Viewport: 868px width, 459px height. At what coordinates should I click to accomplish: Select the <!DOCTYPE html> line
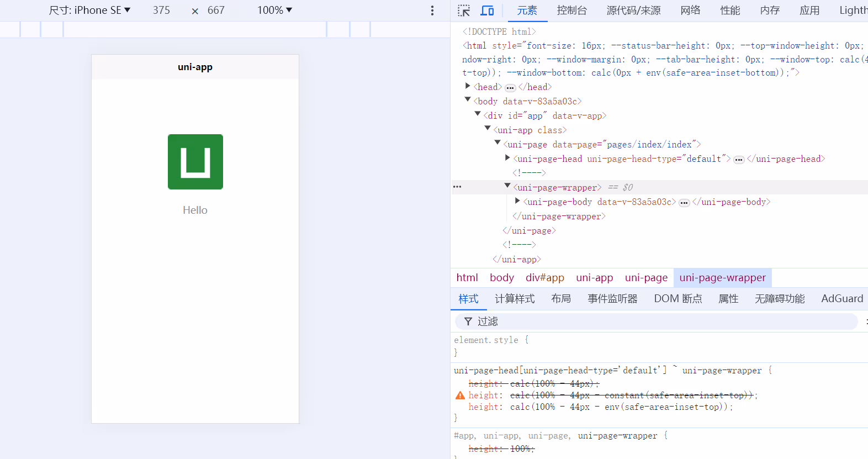click(499, 31)
